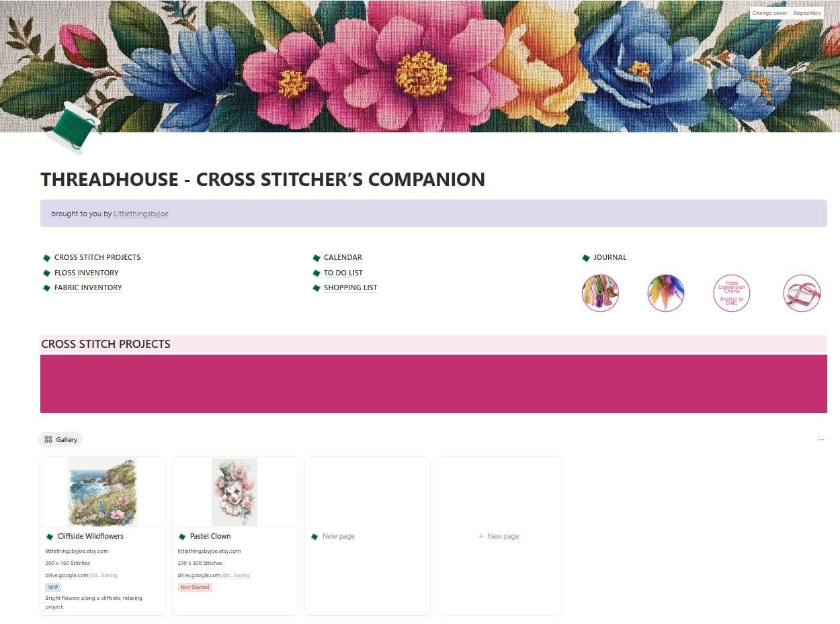Screen dimensions: 840x624
Task: Click the pink ribbon heart circle icon
Action: click(802, 293)
